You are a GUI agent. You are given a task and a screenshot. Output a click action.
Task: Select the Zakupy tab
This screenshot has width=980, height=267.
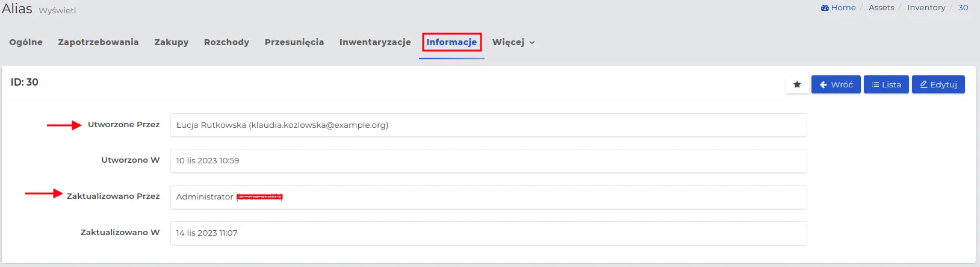coord(172,42)
